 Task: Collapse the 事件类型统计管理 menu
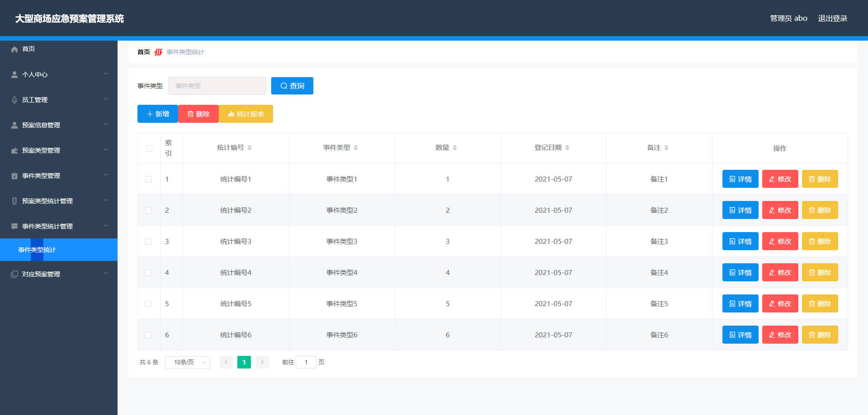(x=59, y=226)
